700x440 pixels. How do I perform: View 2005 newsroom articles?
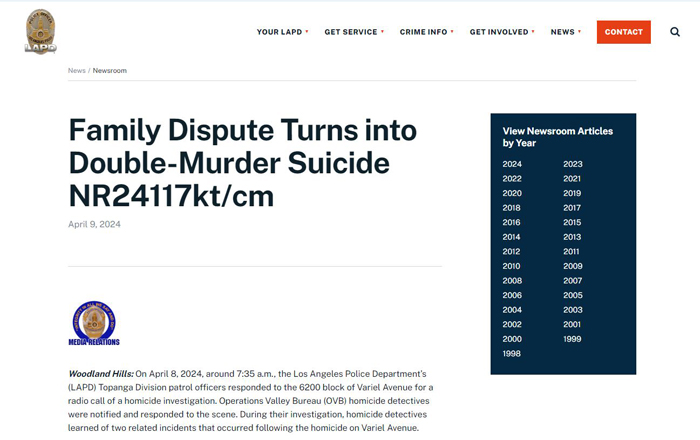tap(573, 295)
